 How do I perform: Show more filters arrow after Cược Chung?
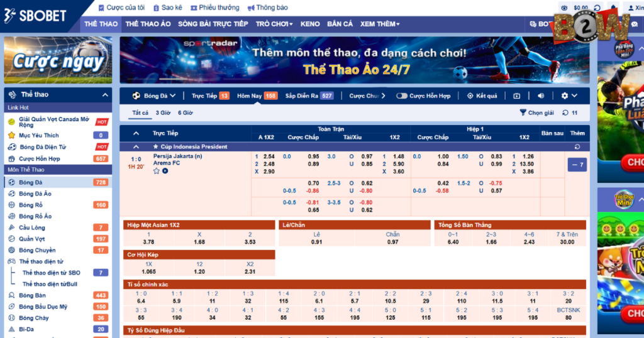(x=383, y=96)
